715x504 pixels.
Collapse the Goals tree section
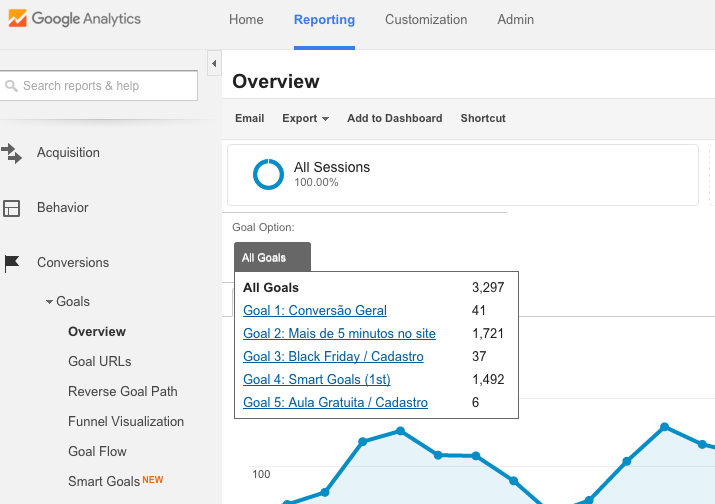point(50,302)
